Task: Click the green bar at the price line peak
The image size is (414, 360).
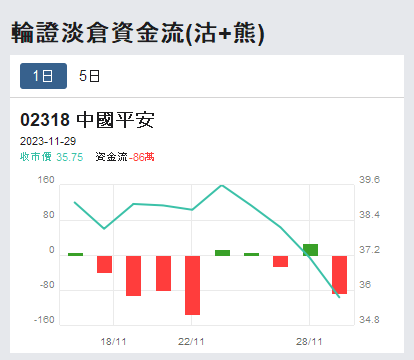Action: 222,253
